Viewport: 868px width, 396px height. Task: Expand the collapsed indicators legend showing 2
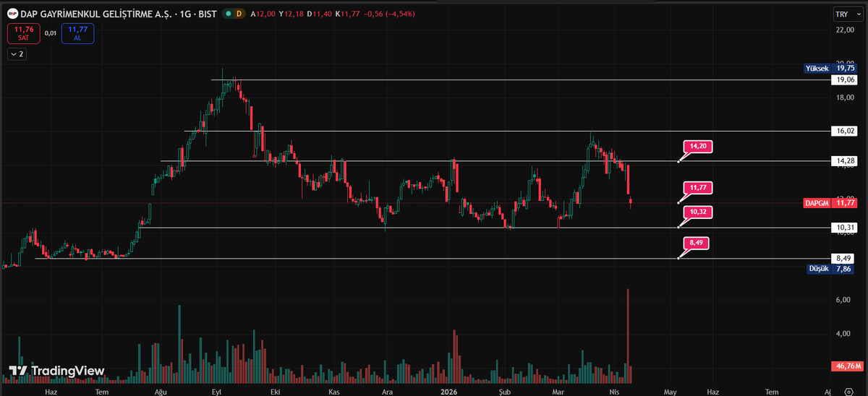[x=16, y=53]
